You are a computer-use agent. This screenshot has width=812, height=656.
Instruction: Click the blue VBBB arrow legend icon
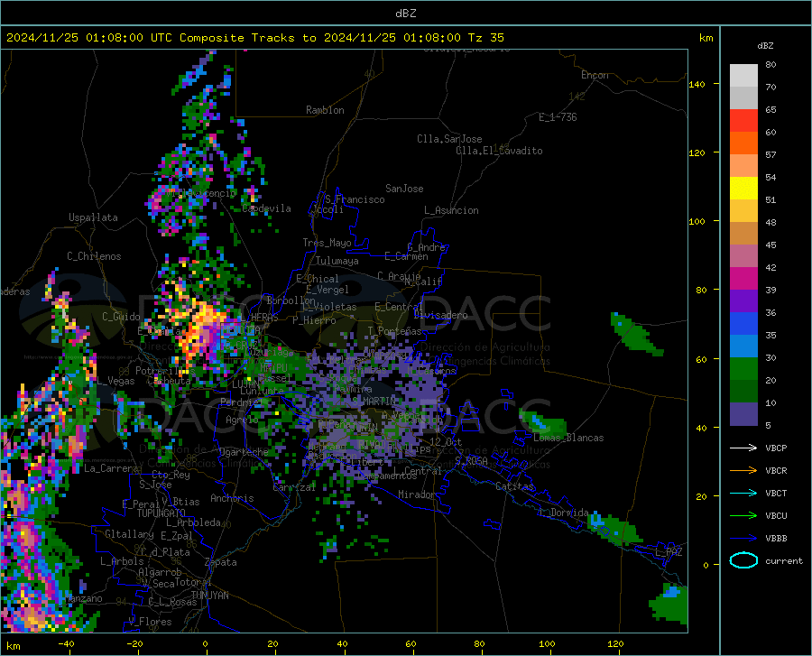tap(743, 539)
